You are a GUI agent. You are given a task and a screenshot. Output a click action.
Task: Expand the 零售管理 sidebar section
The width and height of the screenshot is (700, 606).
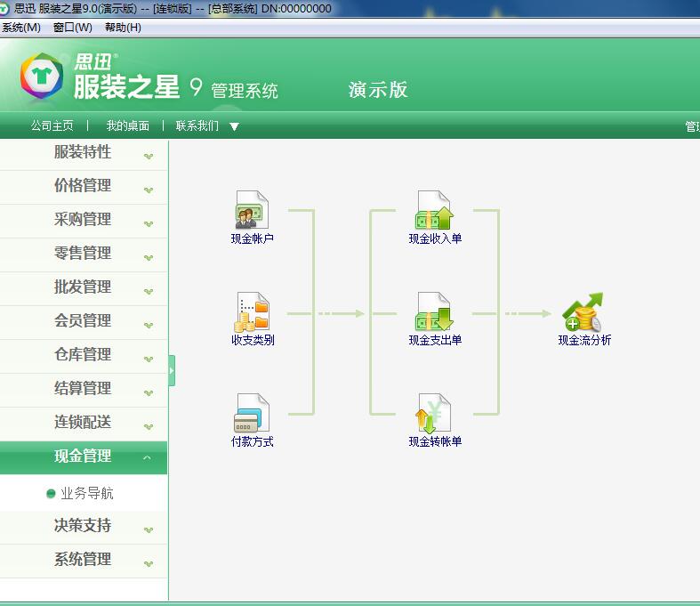tap(84, 255)
